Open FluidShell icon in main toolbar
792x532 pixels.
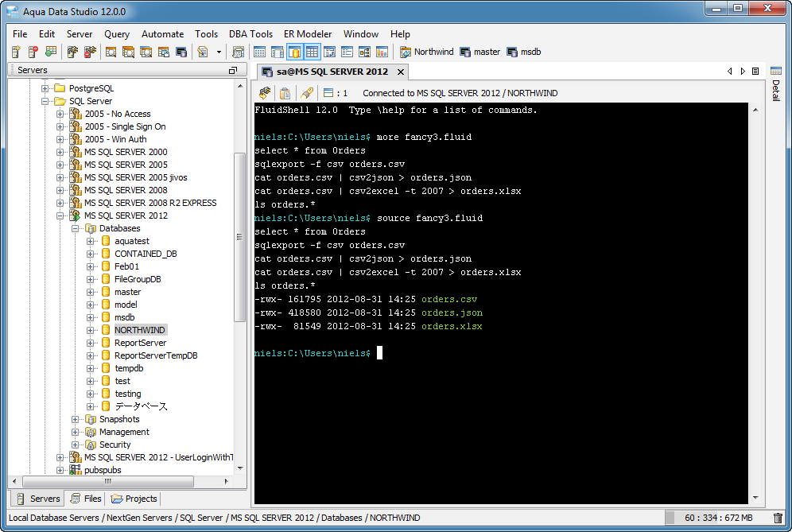pos(181,52)
